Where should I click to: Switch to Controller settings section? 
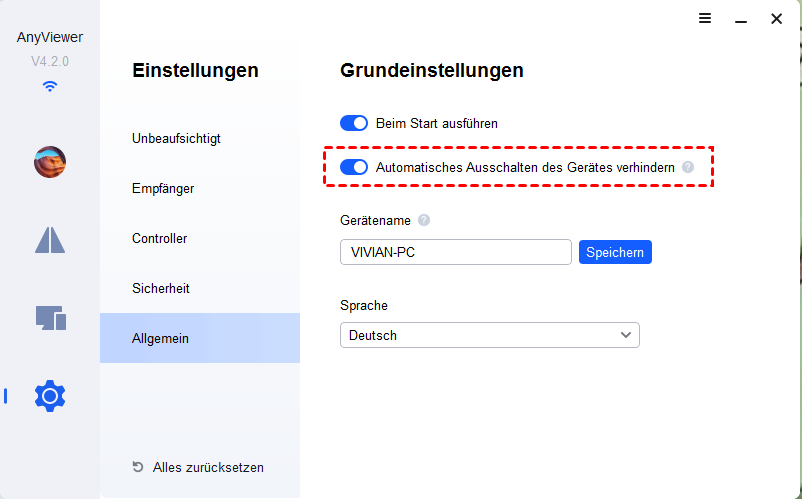tap(160, 238)
